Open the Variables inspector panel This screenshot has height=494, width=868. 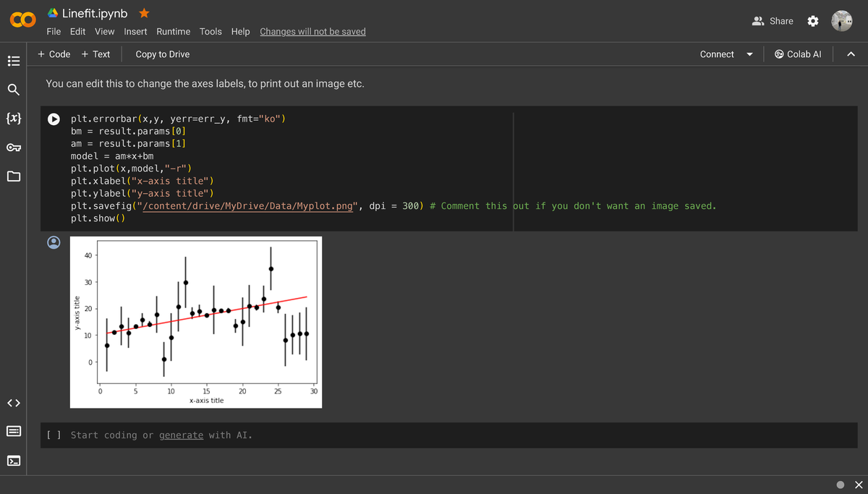13,118
